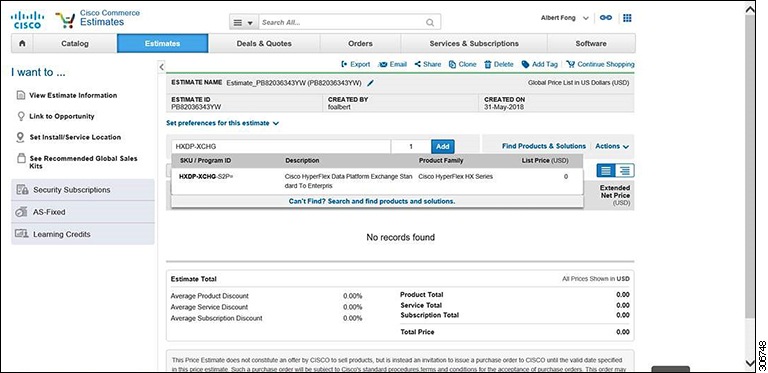This screenshot has width=768, height=373.
Task: Click the search magnifier icon
Action: click(430, 23)
